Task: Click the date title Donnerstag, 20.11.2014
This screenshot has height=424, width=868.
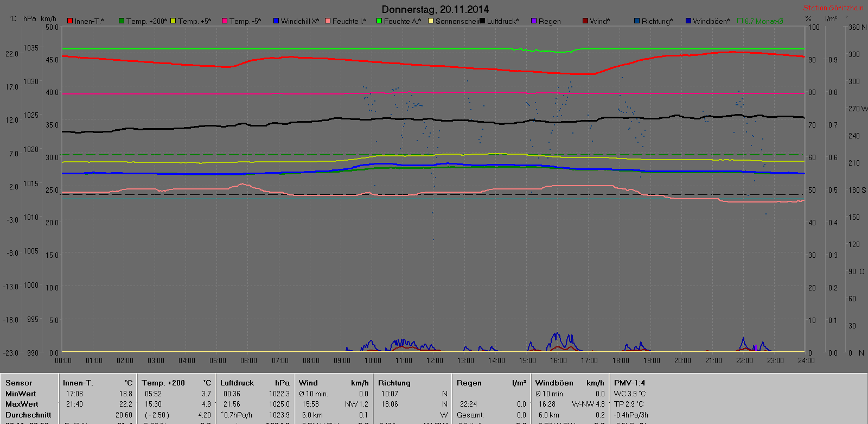Action: tap(435, 9)
